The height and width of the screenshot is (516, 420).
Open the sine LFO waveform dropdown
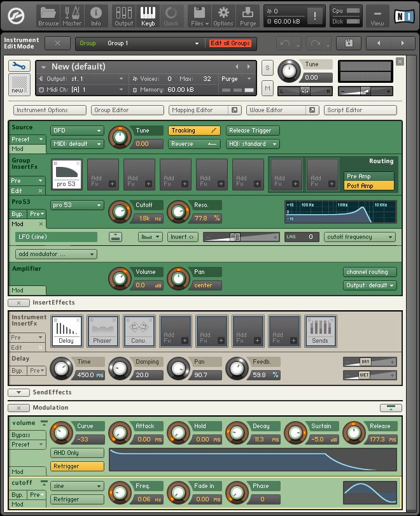tap(77, 485)
